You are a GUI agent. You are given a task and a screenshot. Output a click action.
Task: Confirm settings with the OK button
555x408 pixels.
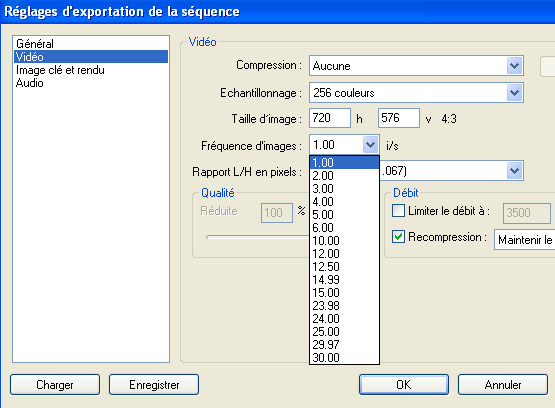(404, 385)
